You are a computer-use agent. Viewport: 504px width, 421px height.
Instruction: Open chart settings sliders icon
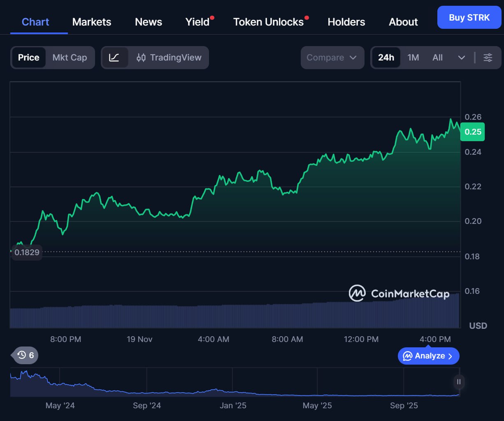pyautogui.click(x=488, y=58)
